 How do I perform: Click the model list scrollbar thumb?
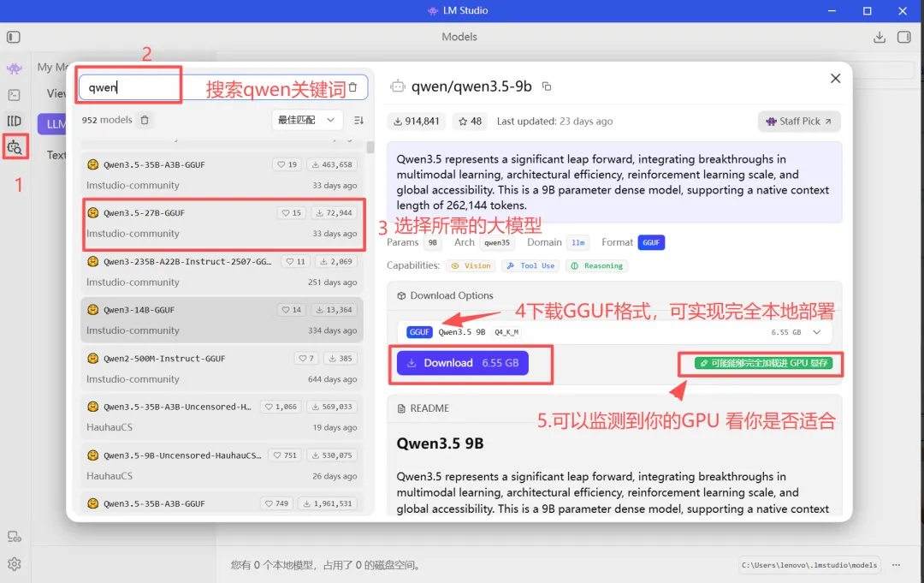[x=370, y=147]
